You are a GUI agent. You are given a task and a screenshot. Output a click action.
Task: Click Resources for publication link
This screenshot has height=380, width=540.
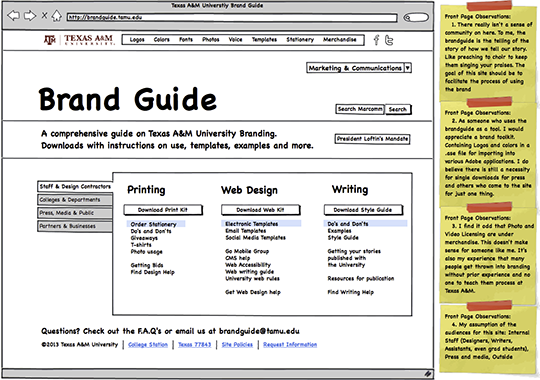pyautogui.click(x=361, y=278)
